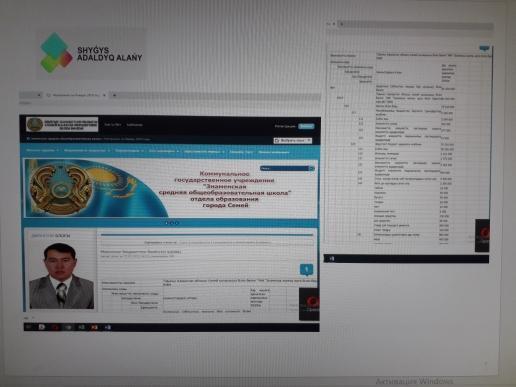Click the search field on the banner
Image resolution: width=516 pixels, height=387 pixels.
[284, 168]
